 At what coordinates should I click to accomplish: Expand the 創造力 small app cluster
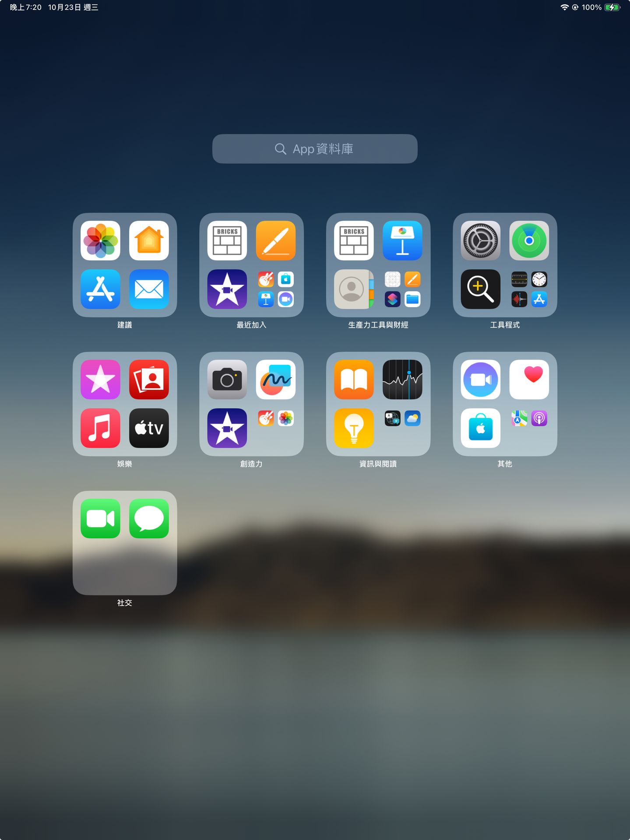pos(276,419)
